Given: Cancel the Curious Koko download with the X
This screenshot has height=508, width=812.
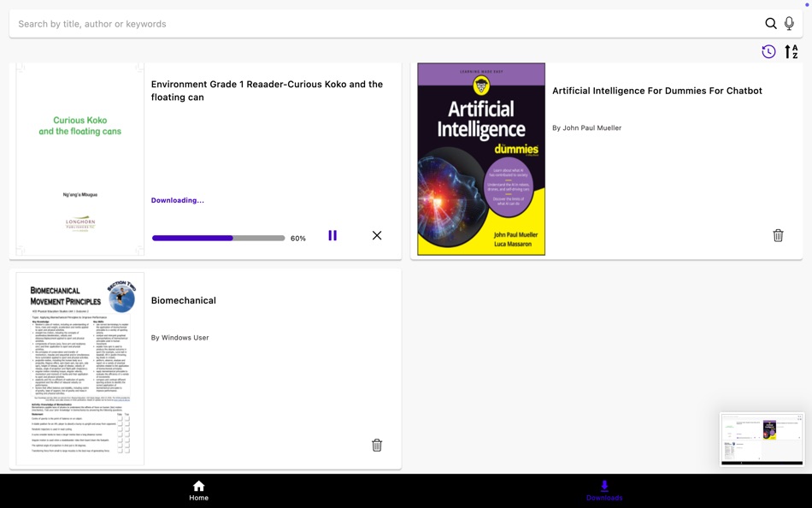Looking at the screenshot, I should [x=377, y=234].
